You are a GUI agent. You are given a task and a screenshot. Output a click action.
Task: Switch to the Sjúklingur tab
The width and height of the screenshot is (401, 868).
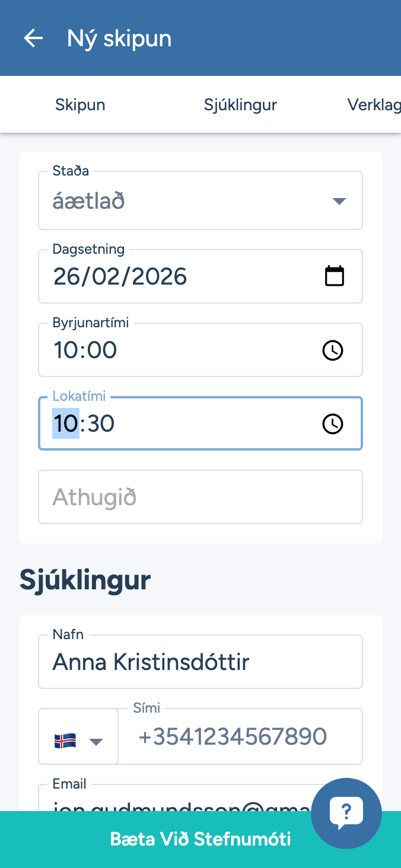tap(240, 105)
